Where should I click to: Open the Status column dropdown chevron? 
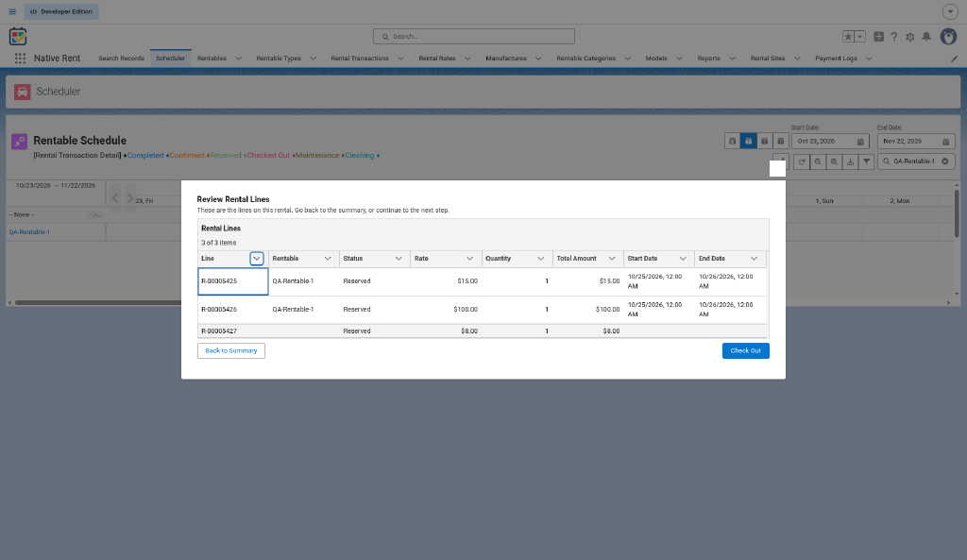coord(399,259)
